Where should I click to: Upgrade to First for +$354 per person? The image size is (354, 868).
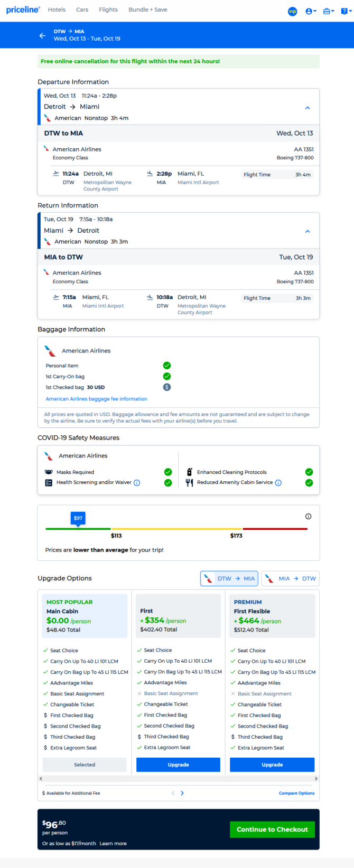coord(178,765)
